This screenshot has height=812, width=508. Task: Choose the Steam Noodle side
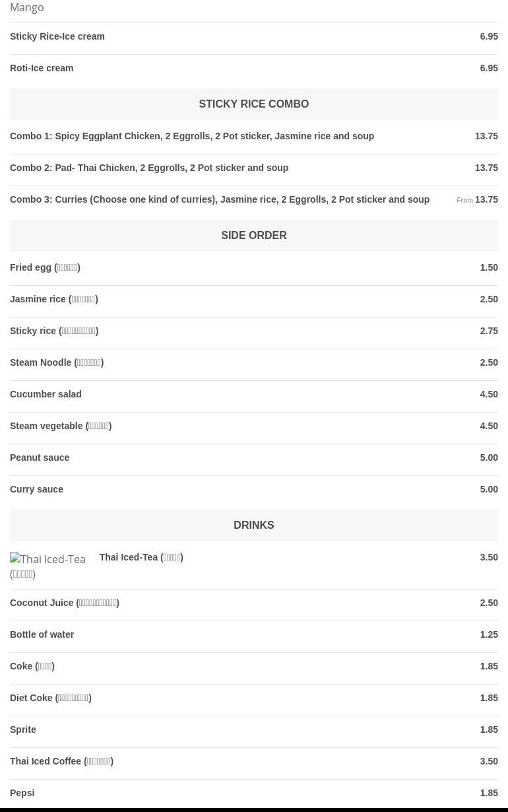coord(57,362)
